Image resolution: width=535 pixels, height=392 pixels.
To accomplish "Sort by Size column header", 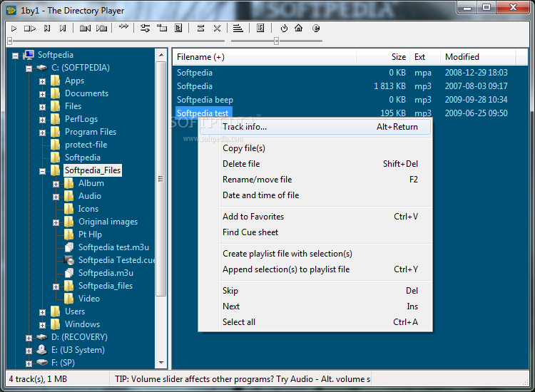I will (383, 57).
